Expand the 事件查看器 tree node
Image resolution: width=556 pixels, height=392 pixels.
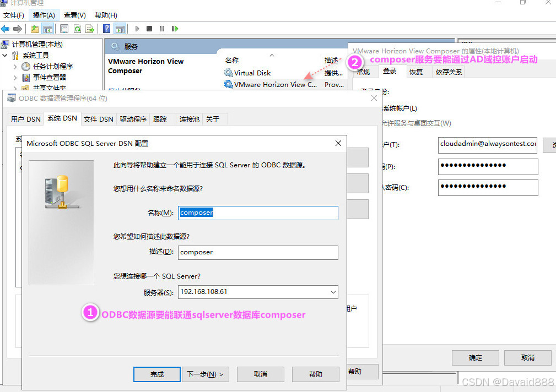[15, 78]
